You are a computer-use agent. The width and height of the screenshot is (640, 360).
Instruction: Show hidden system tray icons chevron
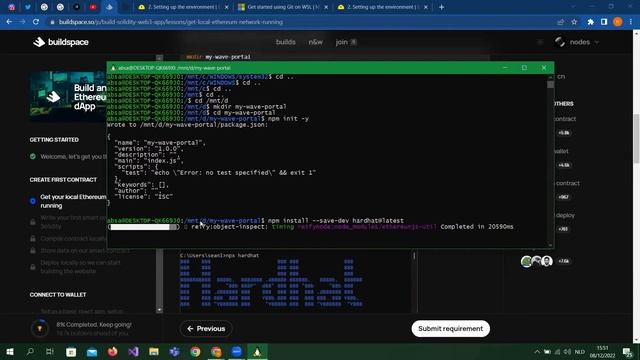[x=537, y=352]
